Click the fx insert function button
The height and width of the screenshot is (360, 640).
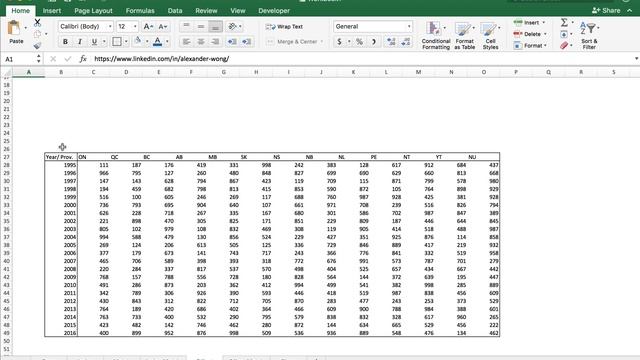[x=83, y=59]
